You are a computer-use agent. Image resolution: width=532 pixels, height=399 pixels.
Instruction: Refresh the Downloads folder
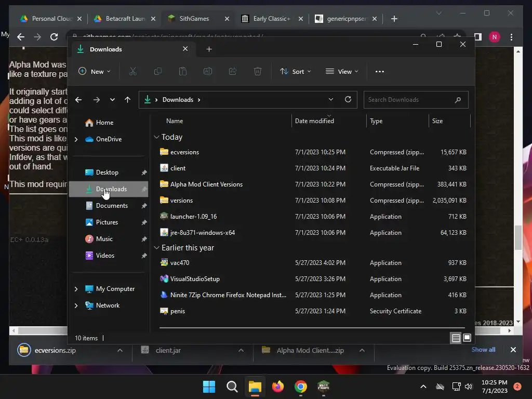(x=348, y=99)
